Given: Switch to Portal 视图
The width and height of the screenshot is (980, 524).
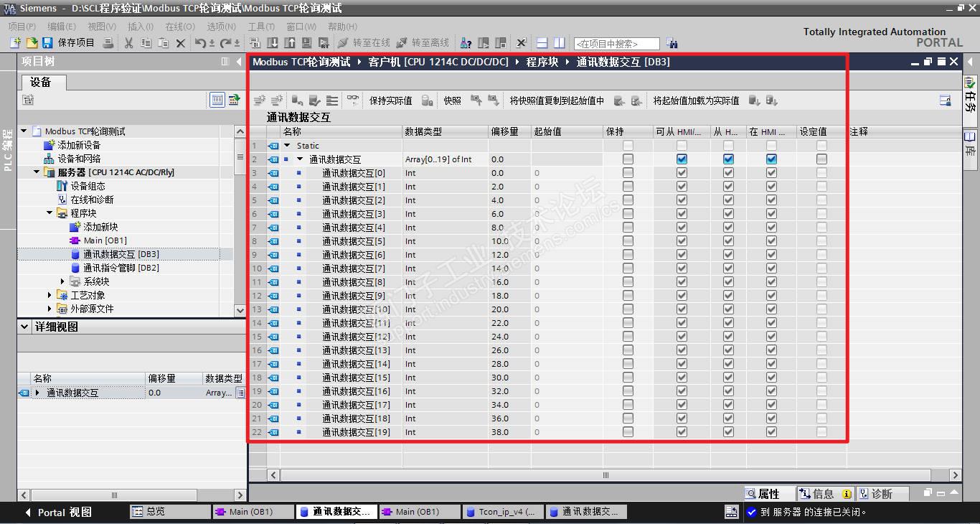Looking at the screenshot, I should pyautogui.click(x=59, y=512).
